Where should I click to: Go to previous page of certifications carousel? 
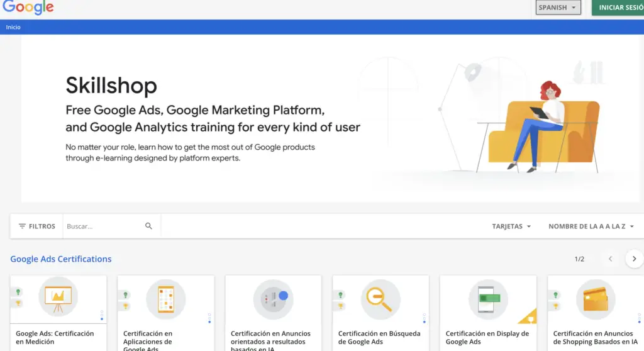tap(610, 259)
